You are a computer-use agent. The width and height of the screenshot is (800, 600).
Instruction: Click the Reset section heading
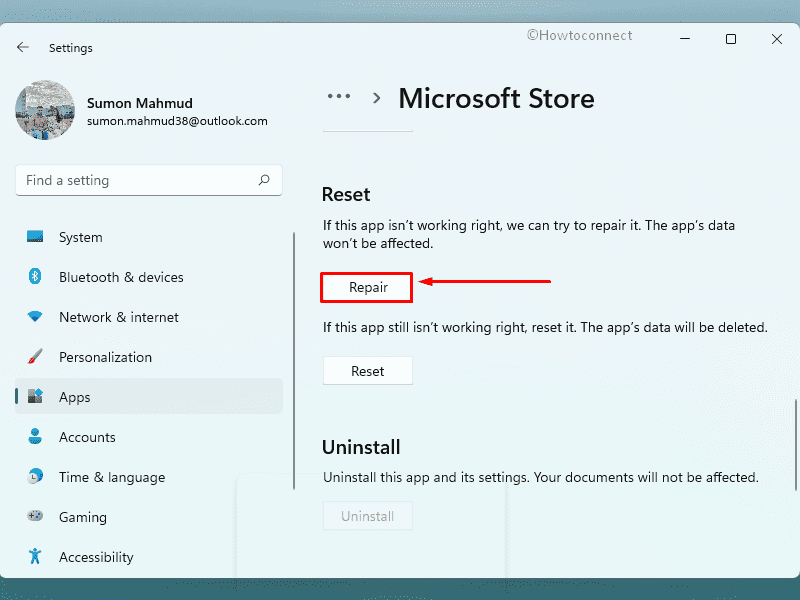click(346, 194)
